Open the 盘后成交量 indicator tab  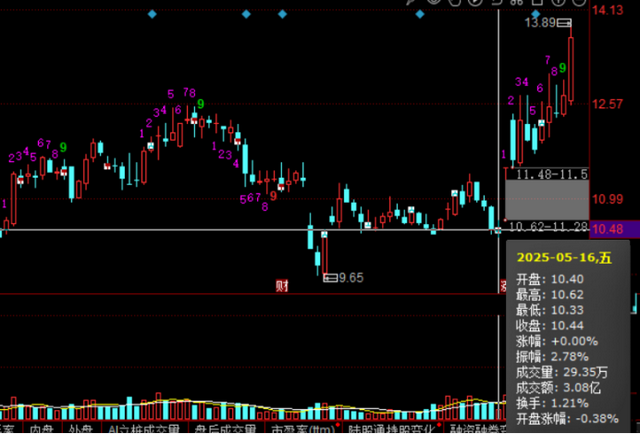click(226, 429)
